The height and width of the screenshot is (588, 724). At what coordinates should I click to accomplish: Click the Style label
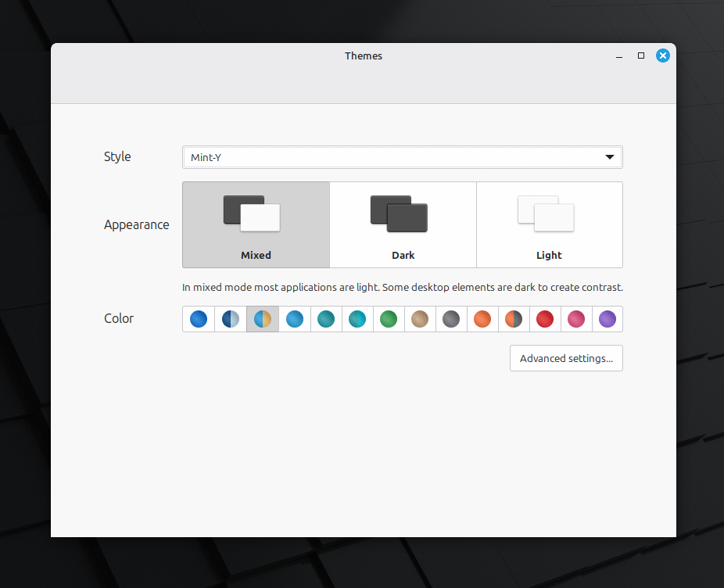pyautogui.click(x=117, y=156)
